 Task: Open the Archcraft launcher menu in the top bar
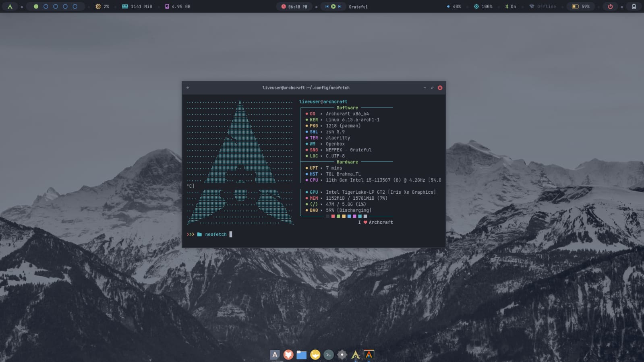coord(10,6)
